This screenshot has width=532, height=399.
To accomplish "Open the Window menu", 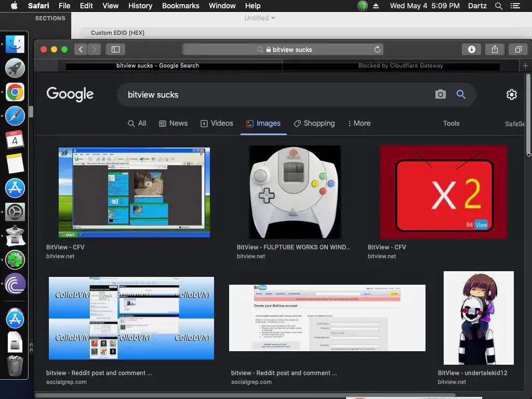I will (222, 6).
